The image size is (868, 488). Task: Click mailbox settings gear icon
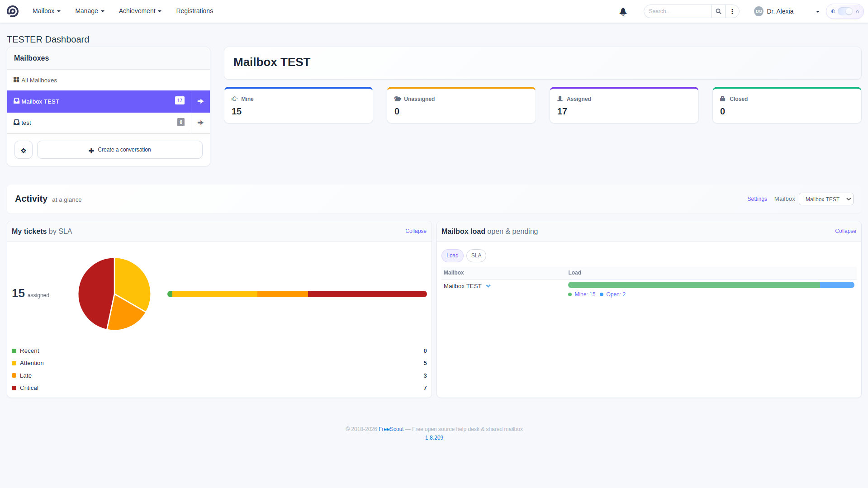[x=24, y=150]
